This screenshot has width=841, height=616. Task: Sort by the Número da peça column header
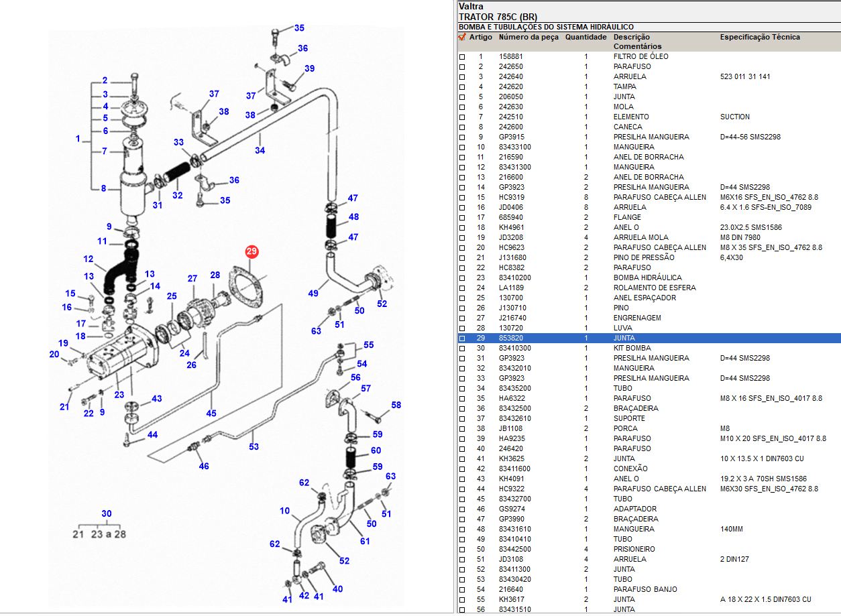pyautogui.click(x=528, y=38)
